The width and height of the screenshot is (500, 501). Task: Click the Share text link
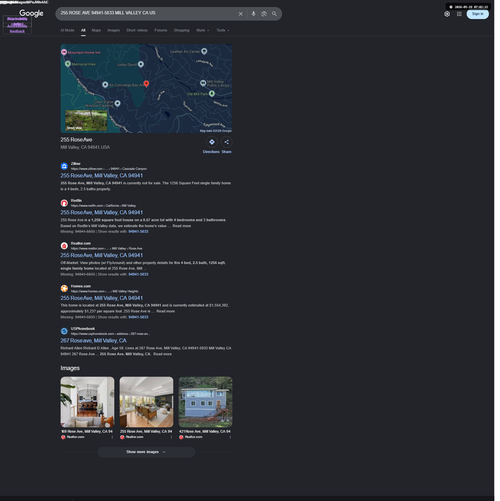[226, 152]
